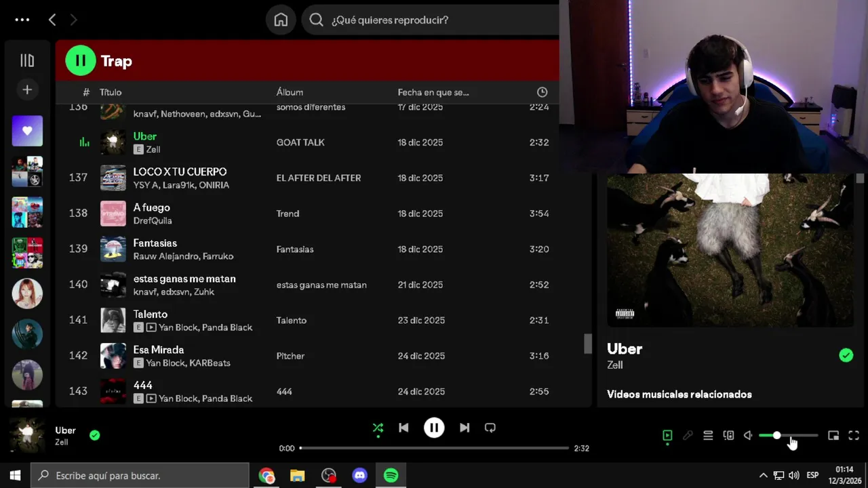This screenshot has width=868, height=488.
Task: Open Spotify from the taskbar
Action: pos(391,476)
